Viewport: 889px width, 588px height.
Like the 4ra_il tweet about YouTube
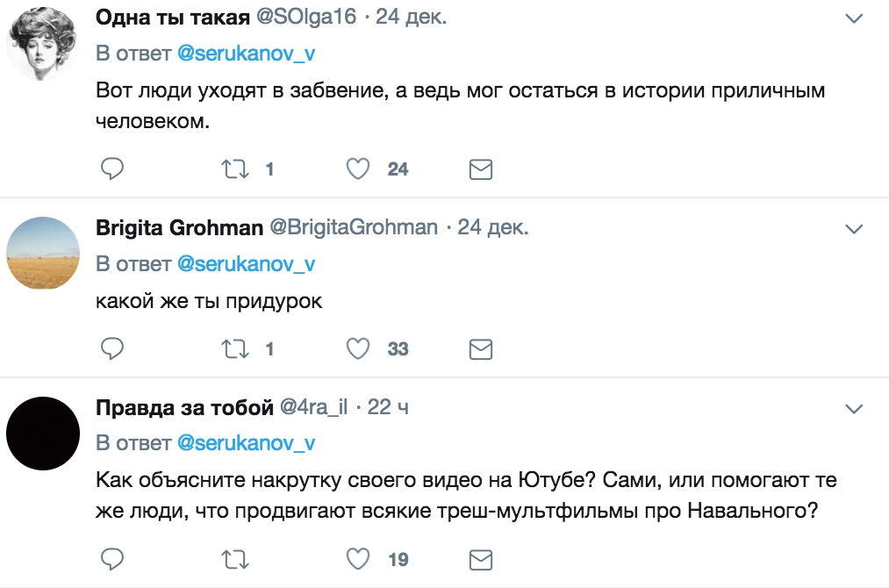pyautogui.click(x=357, y=558)
